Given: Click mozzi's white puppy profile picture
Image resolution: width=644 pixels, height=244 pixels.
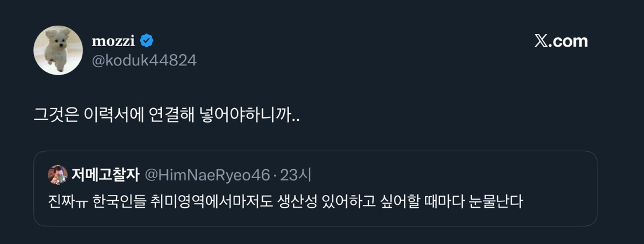Looking at the screenshot, I should pyautogui.click(x=58, y=50).
